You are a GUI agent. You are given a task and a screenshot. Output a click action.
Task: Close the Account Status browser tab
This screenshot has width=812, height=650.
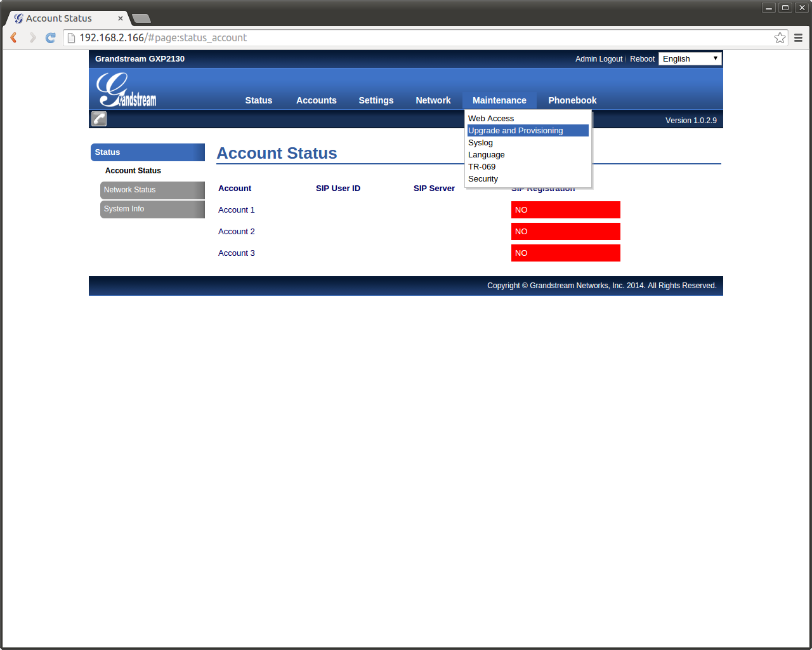(x=121, y=18)
